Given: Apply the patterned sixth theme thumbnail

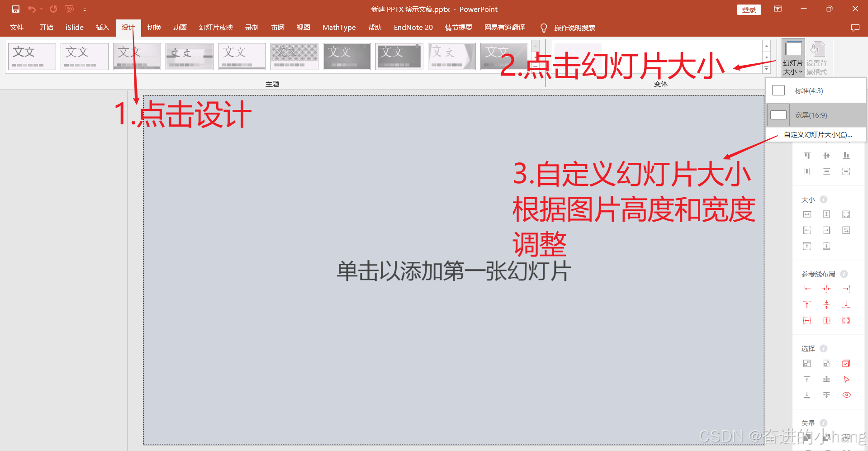Looking at the screenshot, I should click(x=294, y=57).
